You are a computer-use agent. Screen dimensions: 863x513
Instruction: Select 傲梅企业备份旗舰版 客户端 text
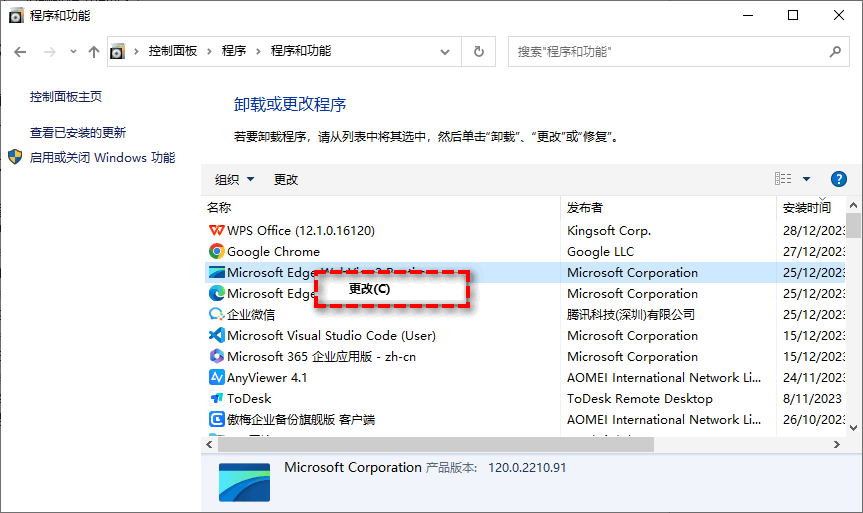pyautogui.click(x=301, y=419)
